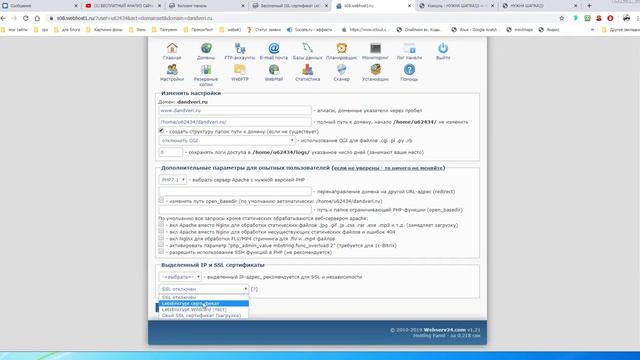Open the Помощь question mark icon
640x360 pixels.
(409, 70)
